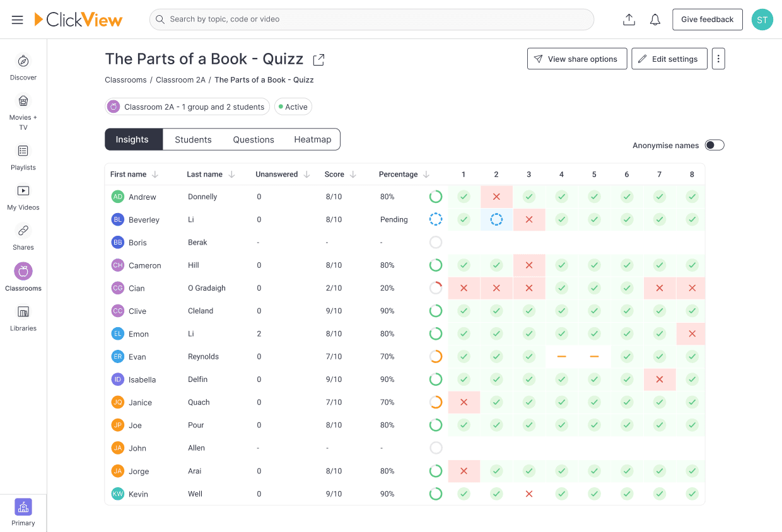Click the upload icon in header
The width and height of the screenshot is (782, 532).
point(629,20)
